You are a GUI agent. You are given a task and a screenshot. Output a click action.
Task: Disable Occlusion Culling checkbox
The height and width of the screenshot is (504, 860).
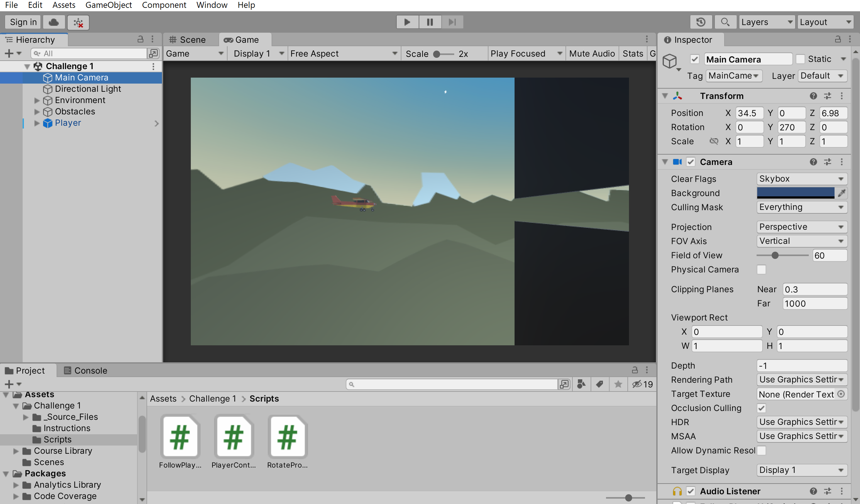pos(761,408)
